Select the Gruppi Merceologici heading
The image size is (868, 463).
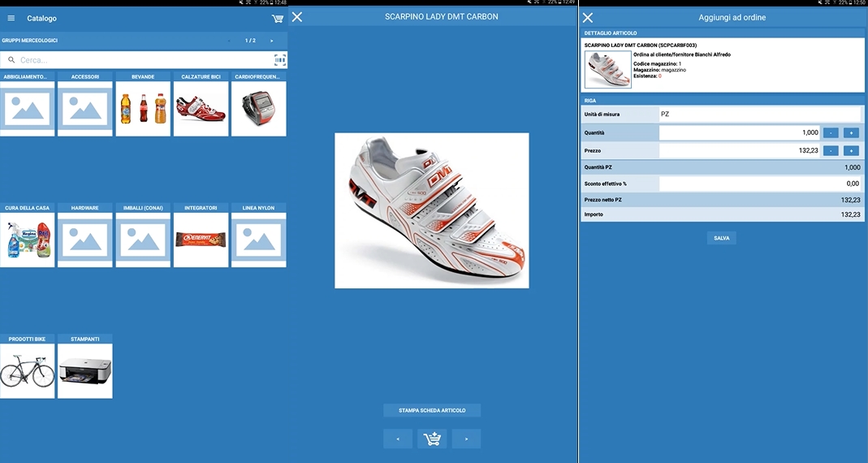(29, 41)
